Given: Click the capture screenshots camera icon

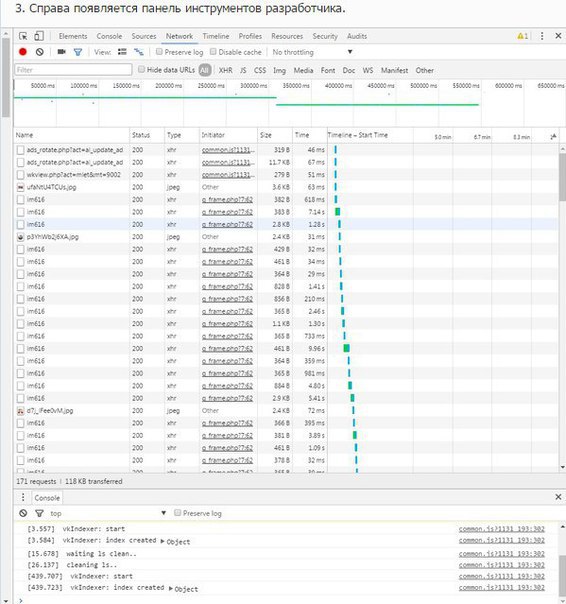Looking at the screenshot, I should [x=62, y=52].
